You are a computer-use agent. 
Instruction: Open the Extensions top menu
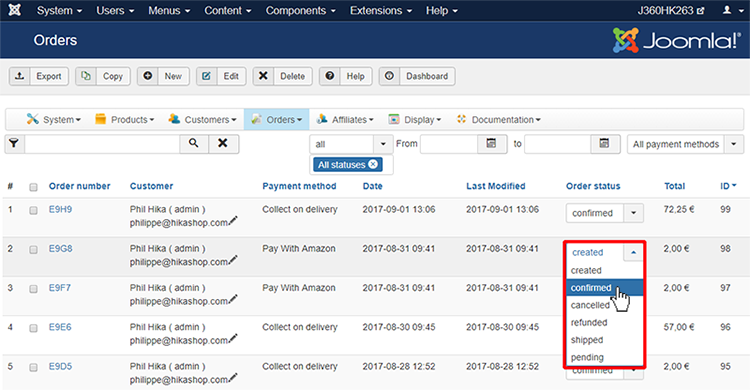(x=381, y=11)
